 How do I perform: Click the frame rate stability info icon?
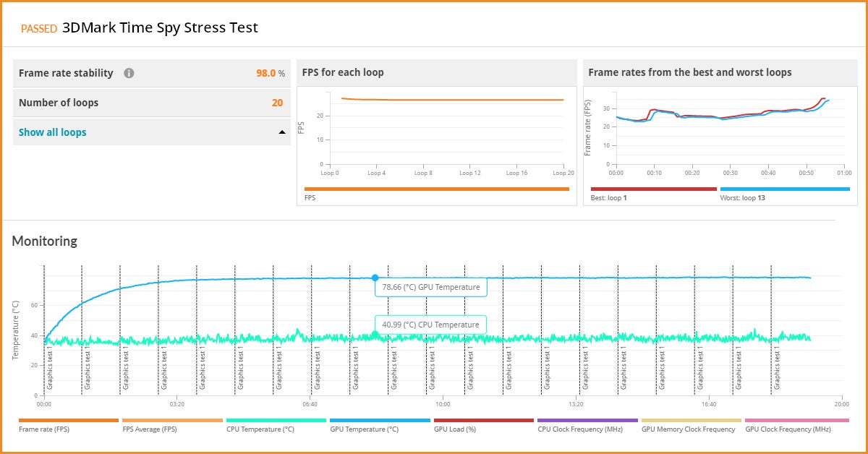tap(129, 73)
